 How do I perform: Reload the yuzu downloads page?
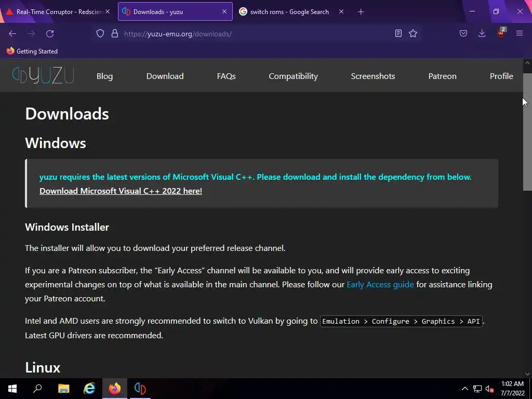click(50, 34)
